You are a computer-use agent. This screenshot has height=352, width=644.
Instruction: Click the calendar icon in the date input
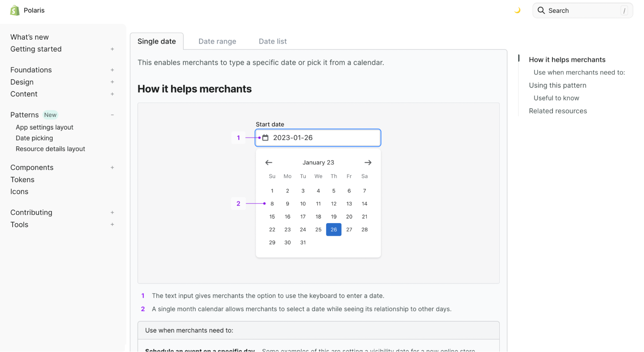click(x=265, y=137)
